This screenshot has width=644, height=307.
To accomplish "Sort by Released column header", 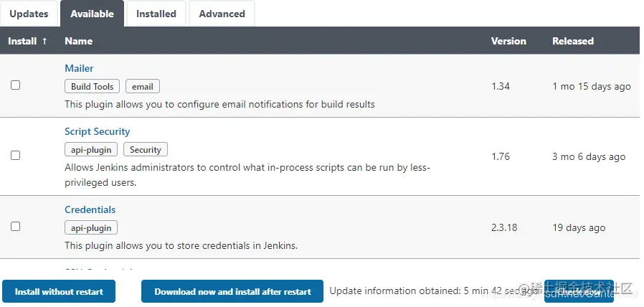I will (x=572, y=41).
